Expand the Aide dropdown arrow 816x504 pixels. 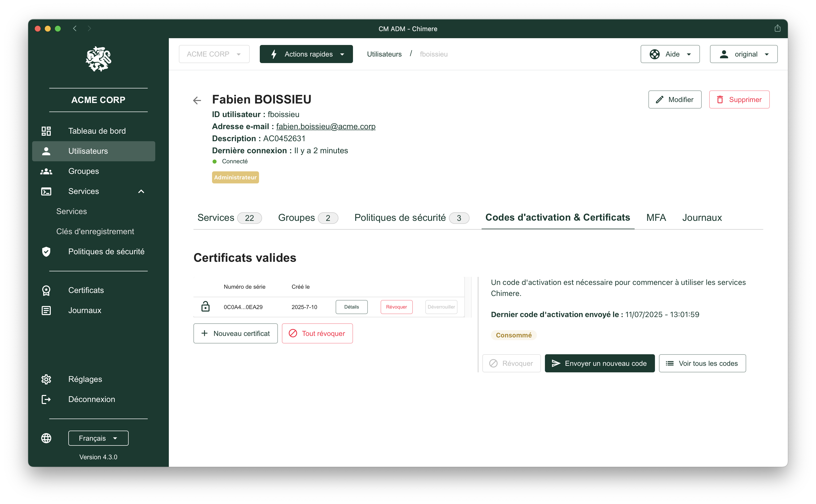coord(689,54)
